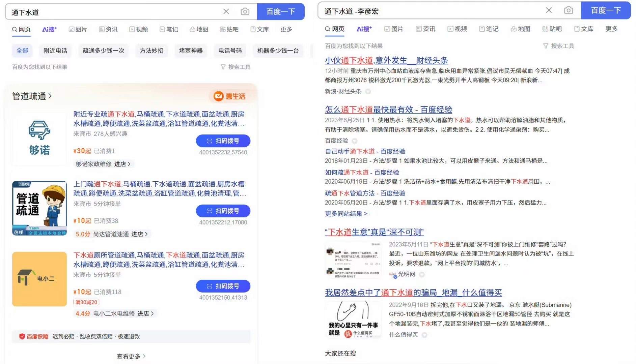
Task: Select the 电话号码 filter chip
Action: (x=230, y=51)
